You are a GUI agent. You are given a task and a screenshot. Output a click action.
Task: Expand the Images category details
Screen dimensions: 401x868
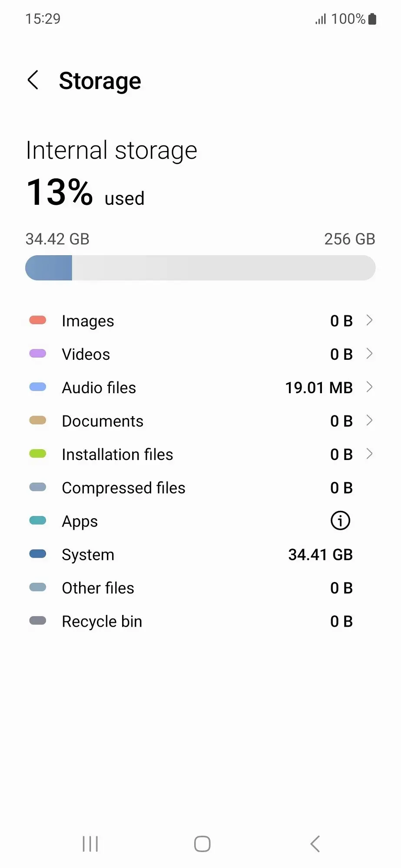coord(370,320)
